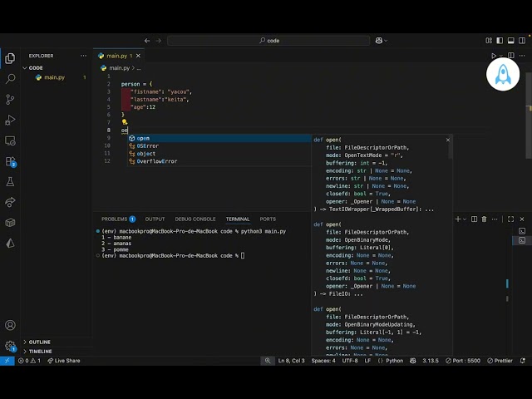Open run button dropdown arrow
The height and width of the screenshot is (399, 532).
(x=500, y=56)
